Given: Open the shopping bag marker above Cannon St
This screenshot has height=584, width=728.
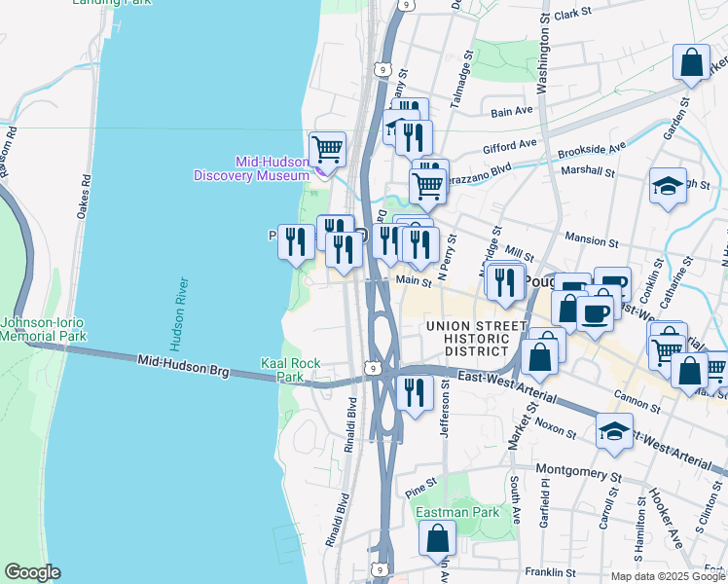Looking at the screenshot, I should tap(689, 372).
